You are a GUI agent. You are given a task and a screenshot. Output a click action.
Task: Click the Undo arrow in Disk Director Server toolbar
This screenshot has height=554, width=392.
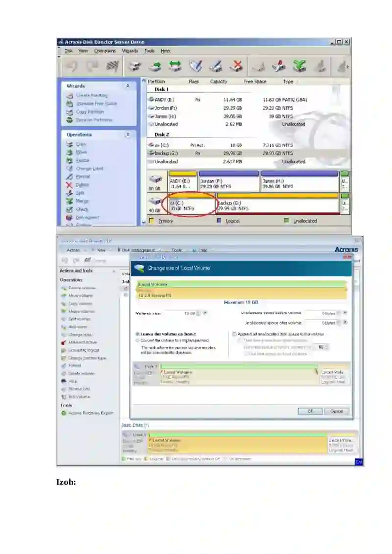[x=73, y=67]
